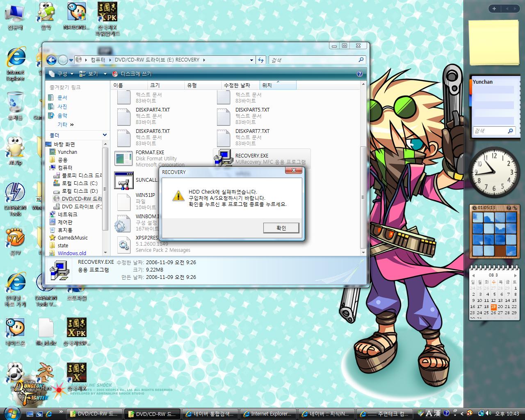Sort by the 유형 column header
Viewport: 525px width, 420px height.
pyautogui.click(x=202, y=85)
